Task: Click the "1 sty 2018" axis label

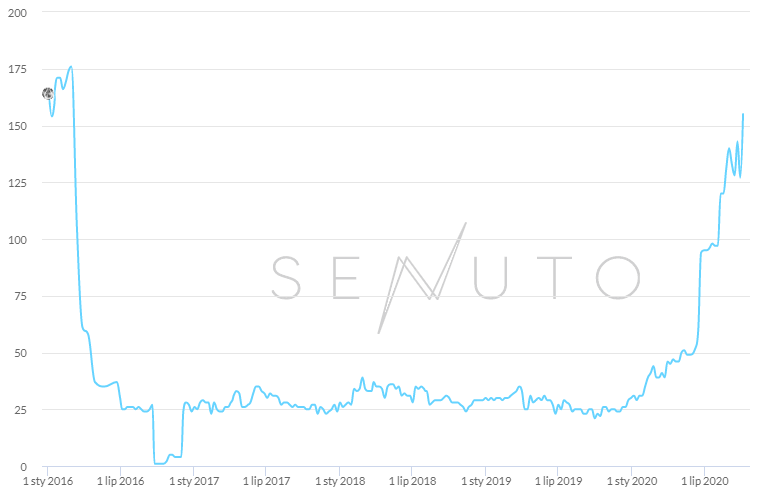Action: (339, 481)
